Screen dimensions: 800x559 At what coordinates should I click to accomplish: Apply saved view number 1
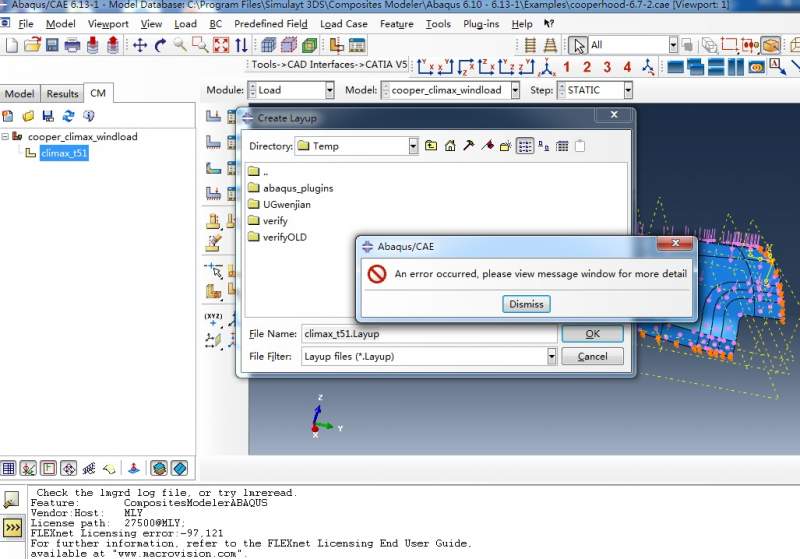(x=566, y=67)
